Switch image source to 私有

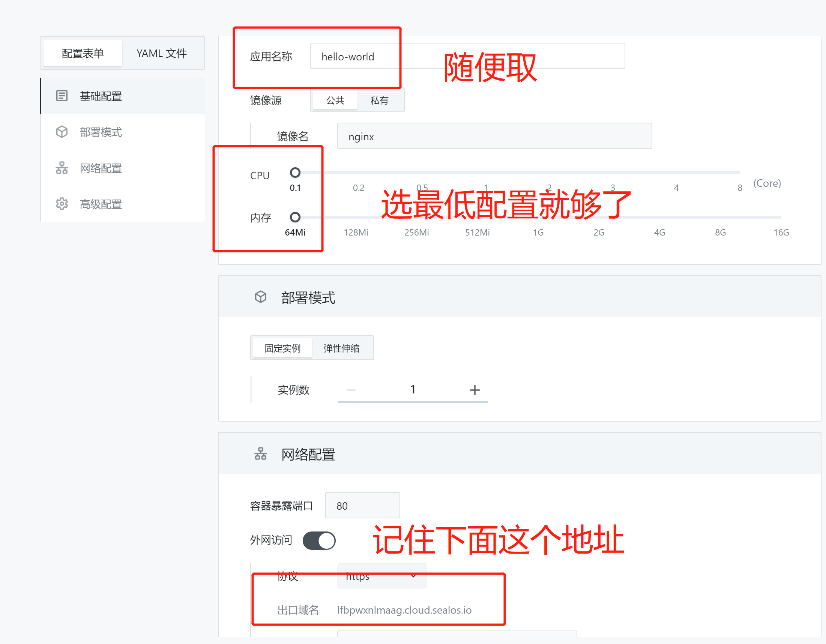coord(380,100)
